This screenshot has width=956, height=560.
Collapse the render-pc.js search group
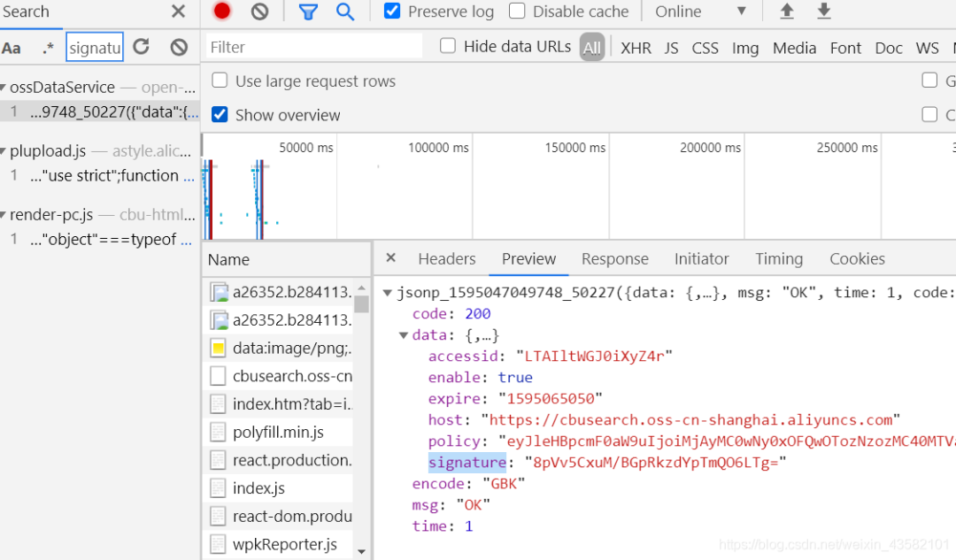click(3, 215)
